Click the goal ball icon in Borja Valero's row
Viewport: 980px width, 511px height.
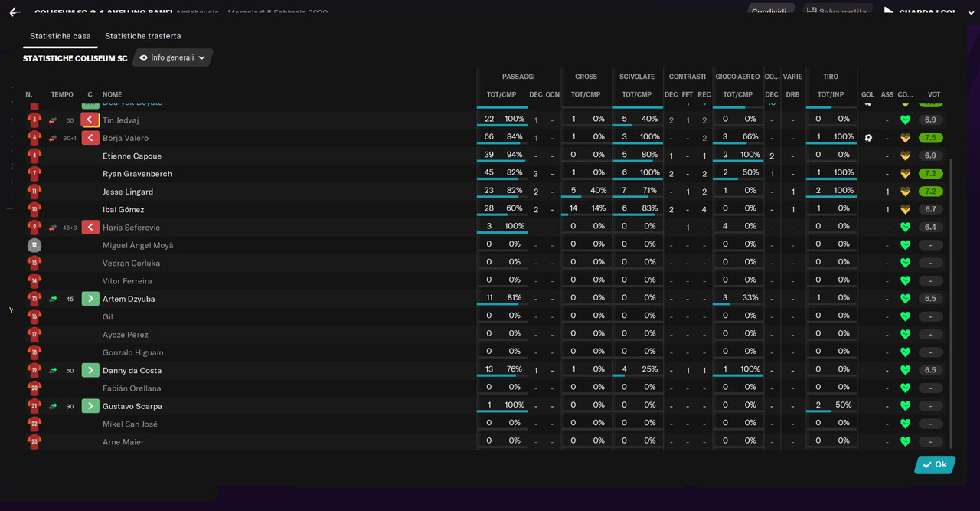[868, 138]
